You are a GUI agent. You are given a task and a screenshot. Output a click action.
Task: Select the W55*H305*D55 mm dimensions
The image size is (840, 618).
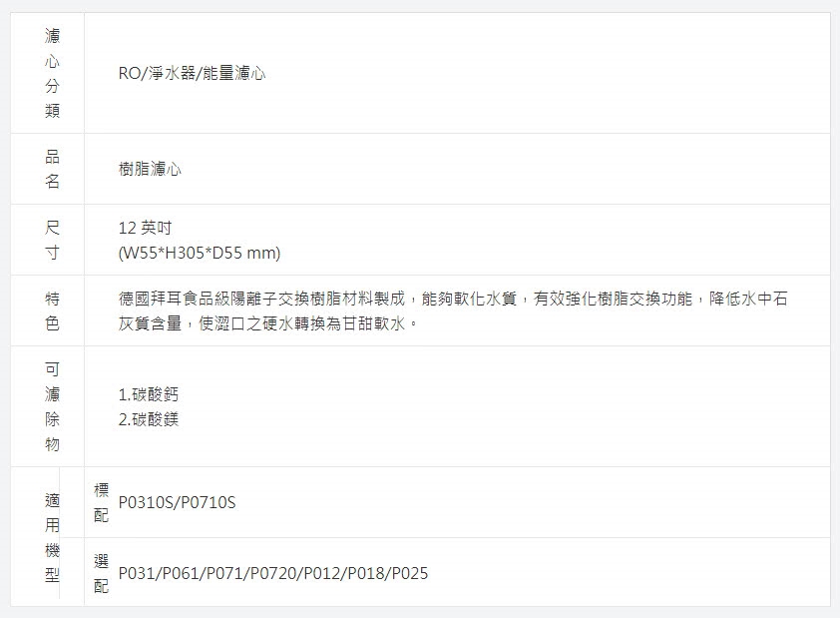pos(199,253)
